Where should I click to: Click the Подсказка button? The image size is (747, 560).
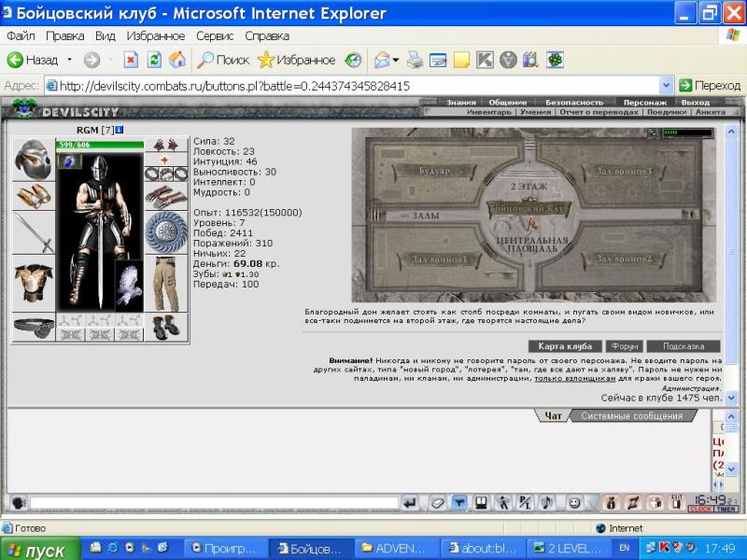click(684, 346)
